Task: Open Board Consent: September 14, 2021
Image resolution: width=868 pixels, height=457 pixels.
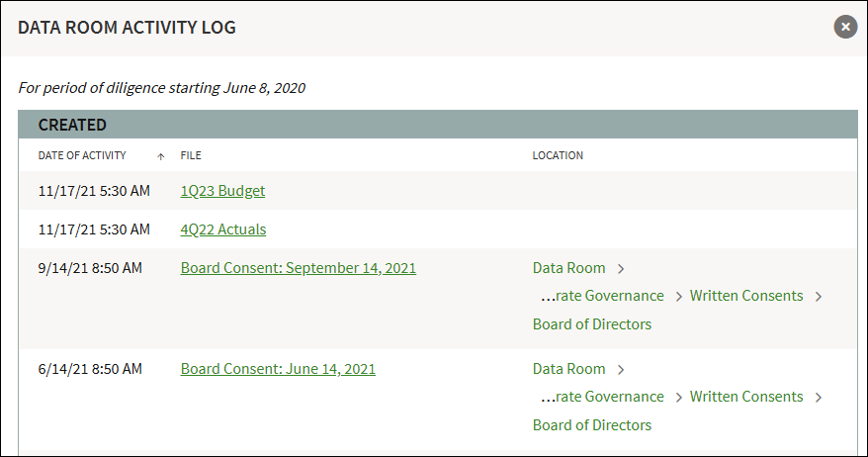Action: [x=299, y=268]
